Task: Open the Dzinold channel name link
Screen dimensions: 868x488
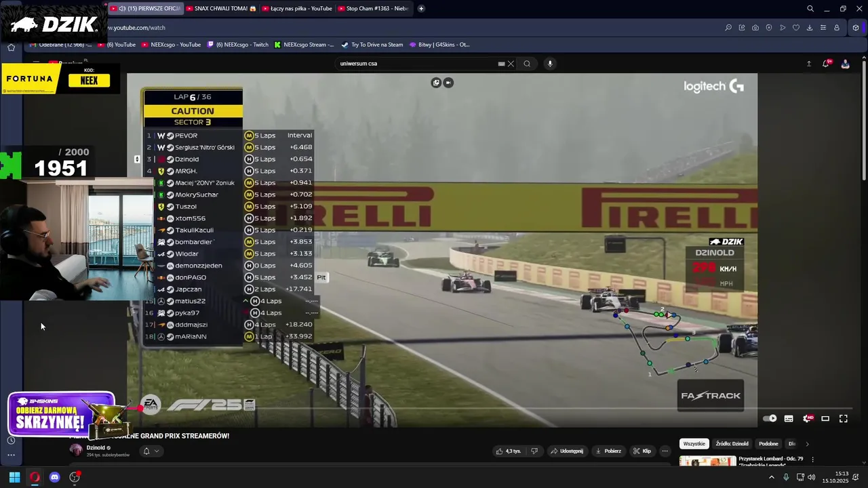Action: 96,447
